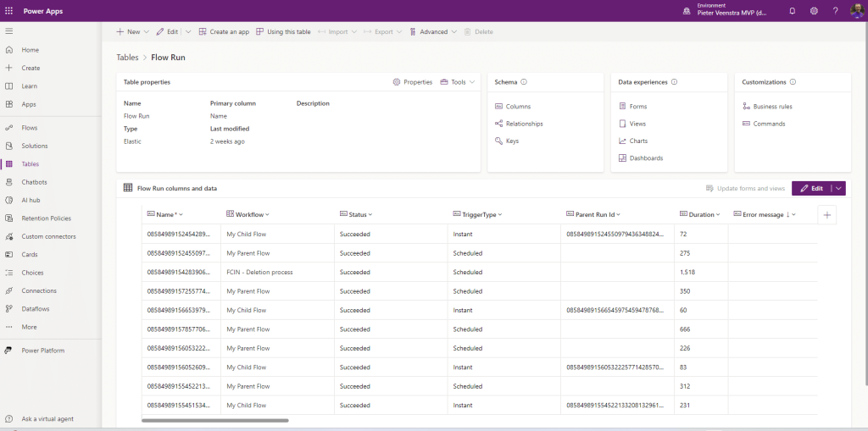The height and width of the screenshot is (431, 868).
Task: Expand the purple Edit button's dropdown arrow
Action: (838, 189)
